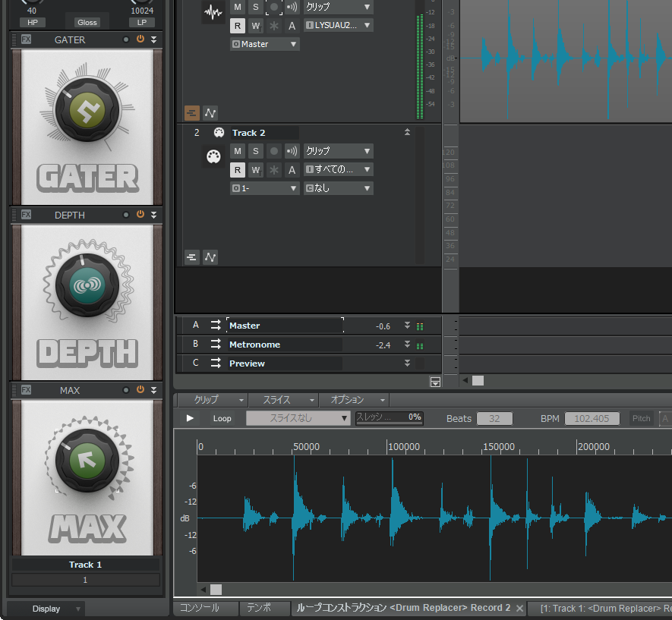The image size is (672, 620).
Task: Click the threshold slider showing 0%
Action: (x=390, y=417)
